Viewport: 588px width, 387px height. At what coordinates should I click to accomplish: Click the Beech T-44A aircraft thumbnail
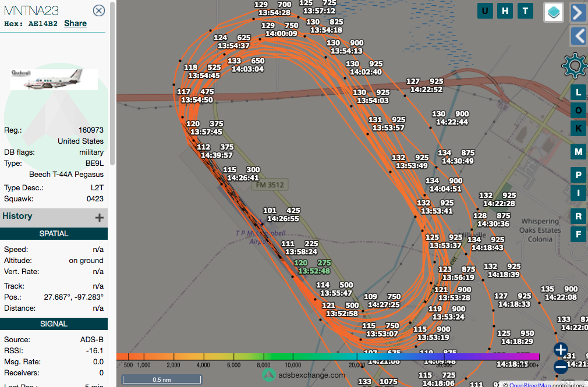click(x=54, y=79)
